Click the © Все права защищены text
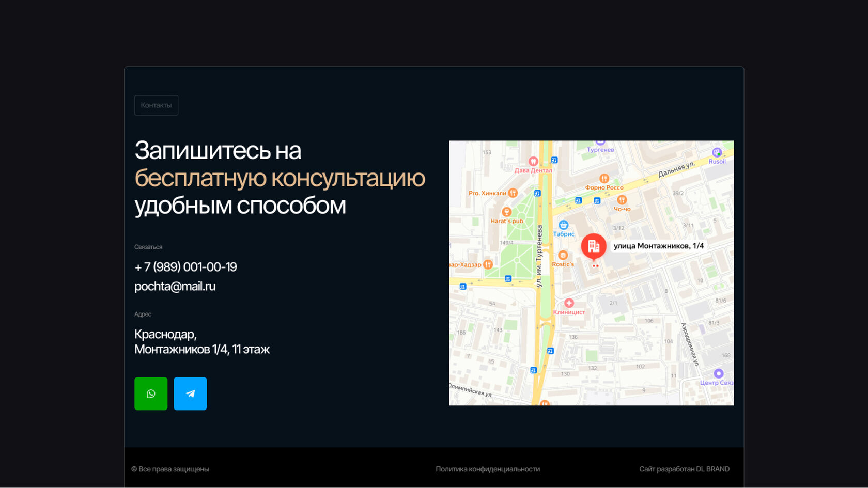Screen dimensions: 868x488 [170, 469]
